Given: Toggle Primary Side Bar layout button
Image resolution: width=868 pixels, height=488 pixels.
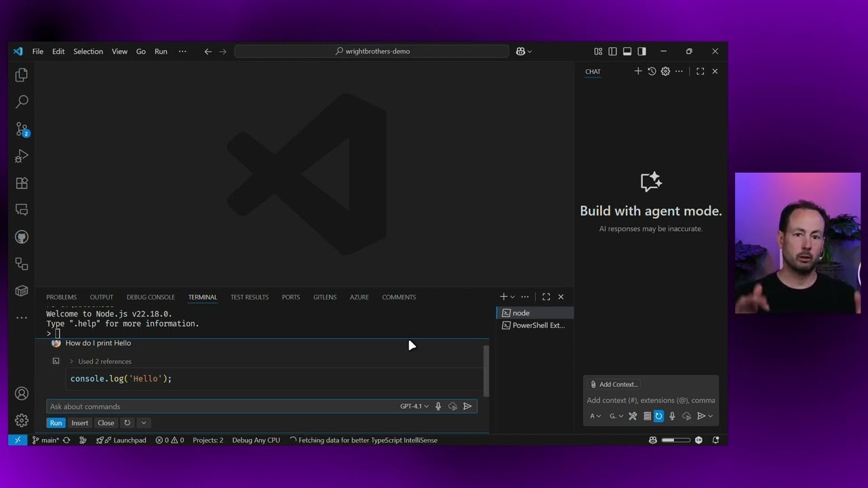Looking at the screenshot, I should coord(612,52).
